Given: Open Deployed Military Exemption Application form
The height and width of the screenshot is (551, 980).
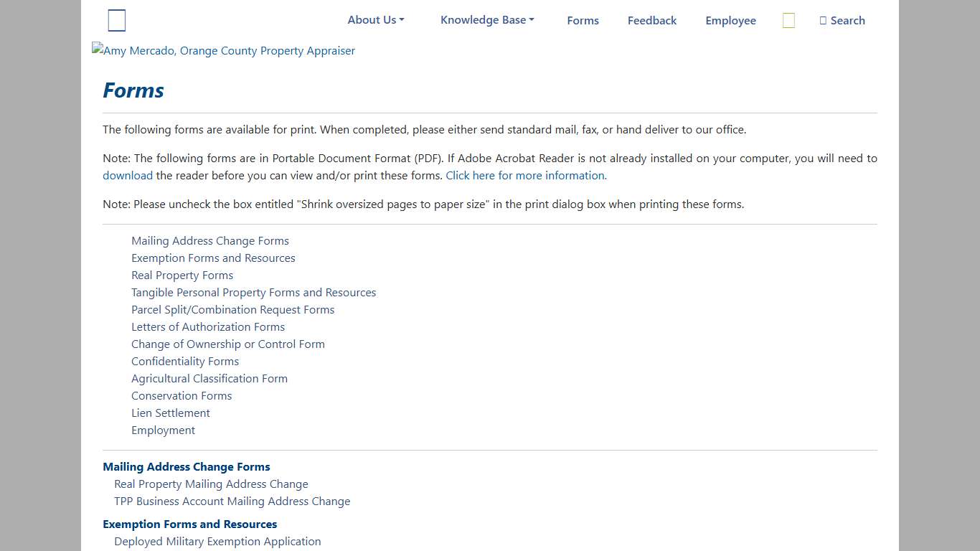Looking at the screenshot, I should point(217,542).
